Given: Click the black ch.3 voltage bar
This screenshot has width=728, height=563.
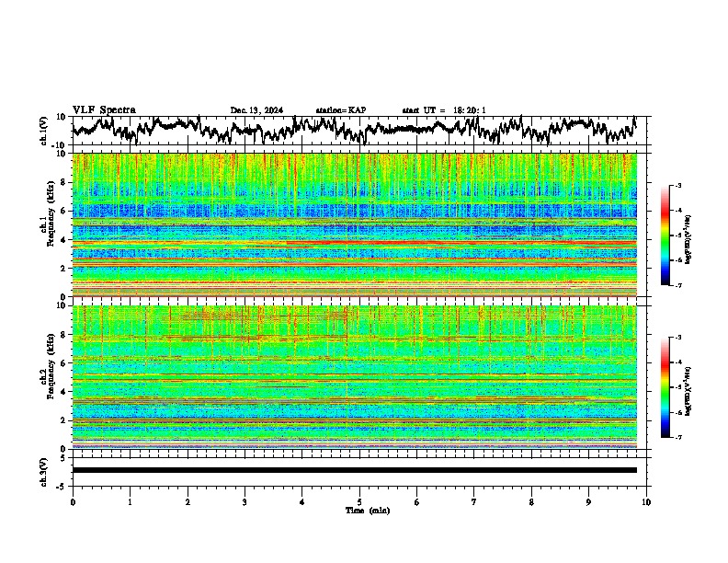Looking at the screenshot, I should [x=355, y=470].
